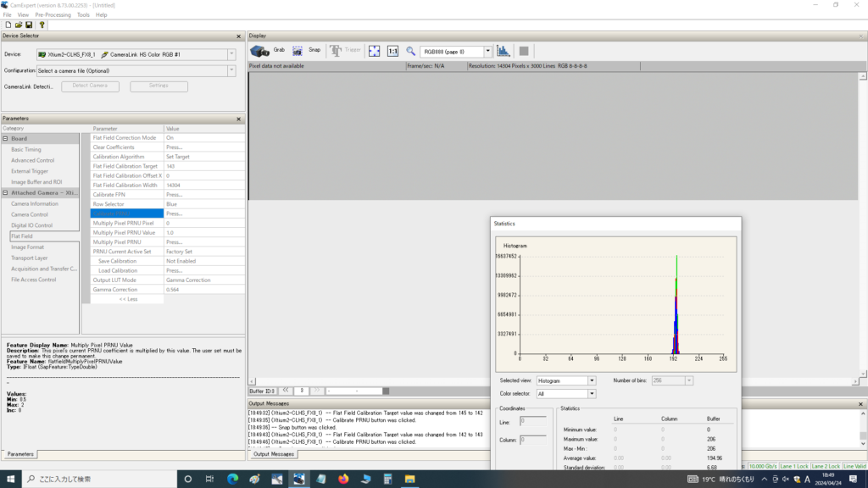
Task: Open the histogram statistics icon
Action: [x=504, y=51]
